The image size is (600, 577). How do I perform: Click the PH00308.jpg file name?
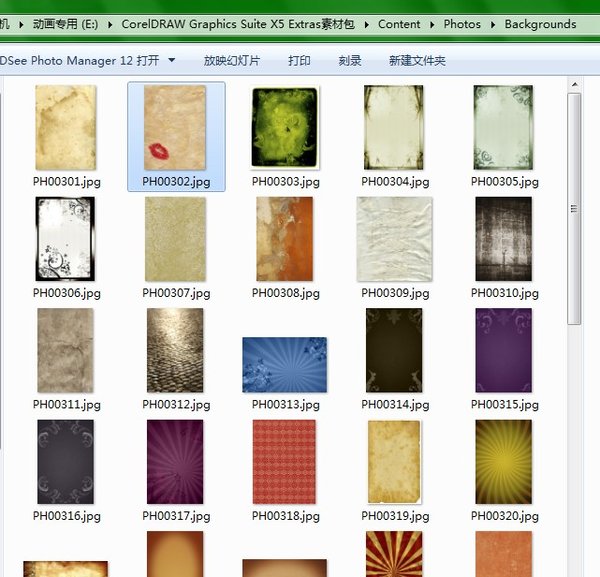coord(285,293)
